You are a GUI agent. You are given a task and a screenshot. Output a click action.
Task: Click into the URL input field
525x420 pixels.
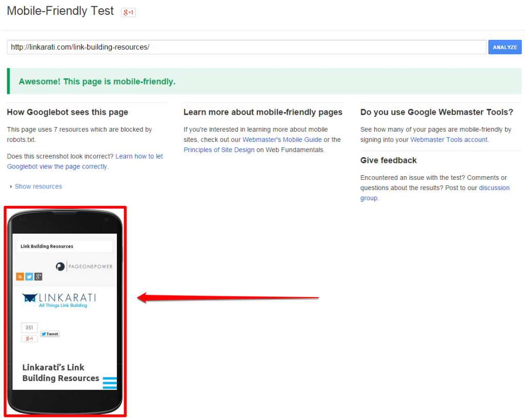pyautogui.click(x=246, y=47)
